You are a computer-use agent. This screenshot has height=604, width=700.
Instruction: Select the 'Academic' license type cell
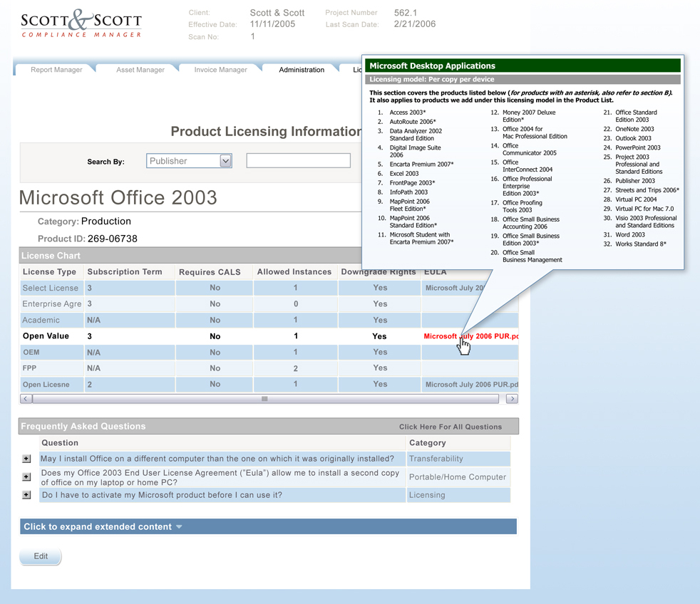coord(52,320)
